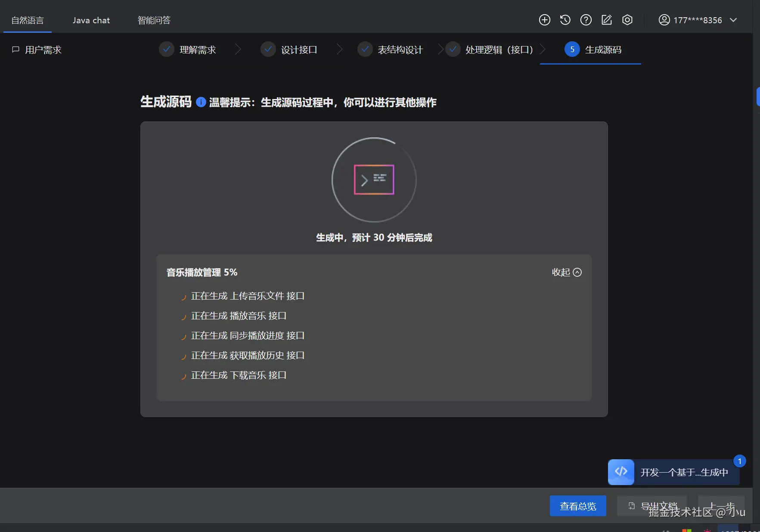Viewport: 760px width, 532px height.
Task: Switch to the Java chat tab
Action: pos(91,20)
